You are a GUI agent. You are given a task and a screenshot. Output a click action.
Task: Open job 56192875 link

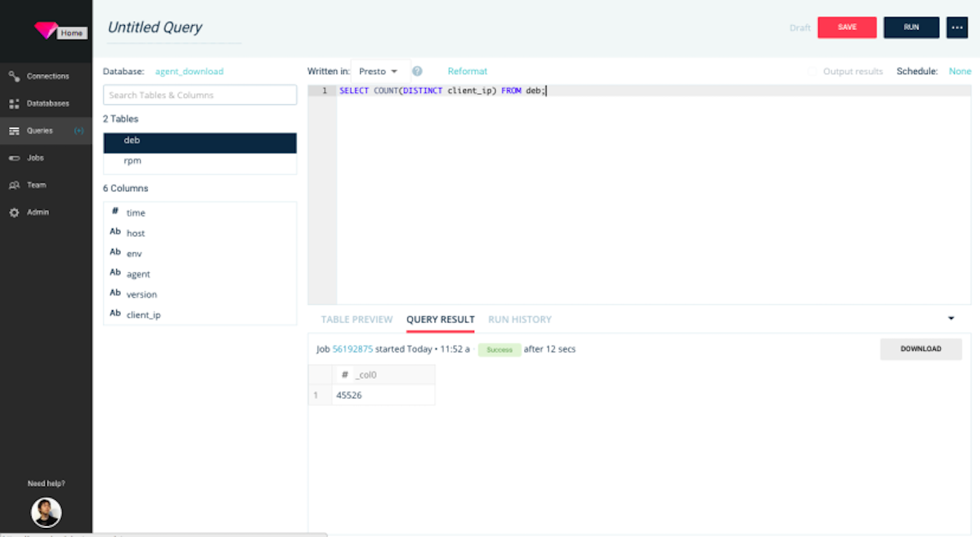pyautogui.click(x=353, y=349)
